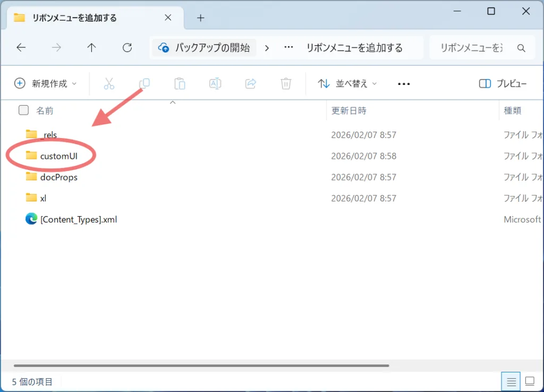Add a new tab with plus button
This screenshot has height=392, width=544.
(x=200, y=18)
